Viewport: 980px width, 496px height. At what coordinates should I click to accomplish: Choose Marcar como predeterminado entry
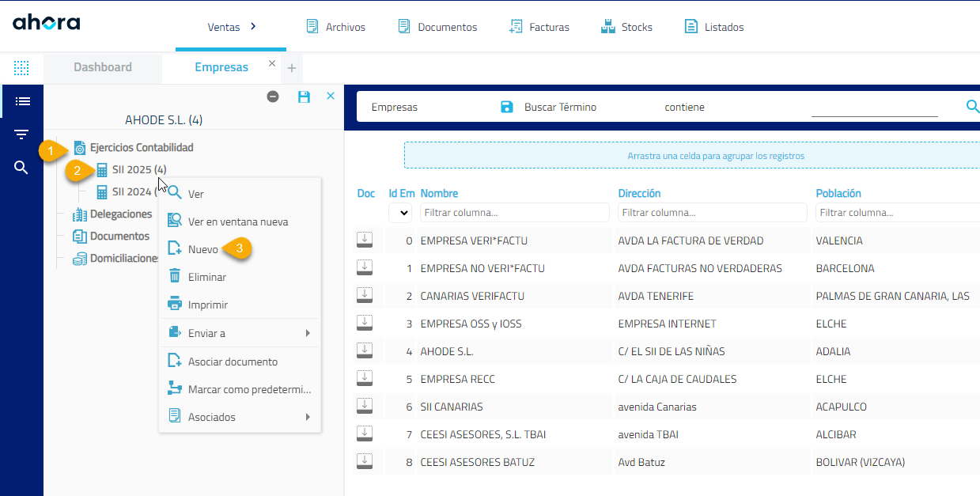point(240,389)
